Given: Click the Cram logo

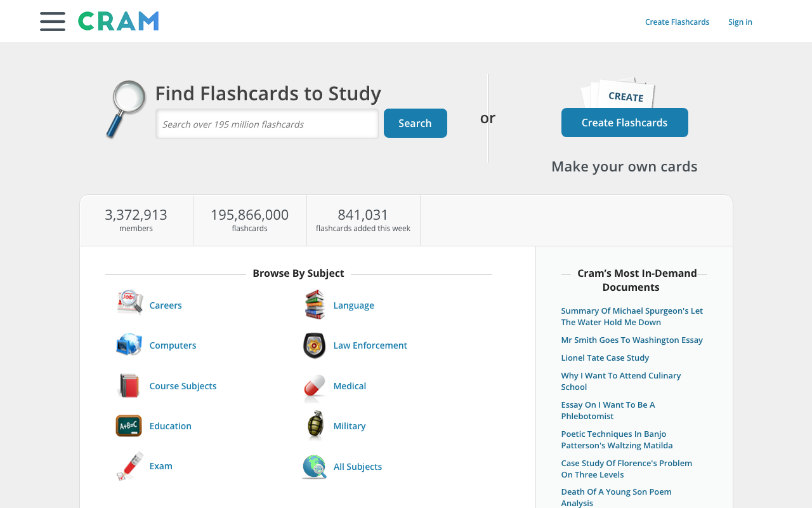Looking at the screenshot, I should (x=118, y=21).
